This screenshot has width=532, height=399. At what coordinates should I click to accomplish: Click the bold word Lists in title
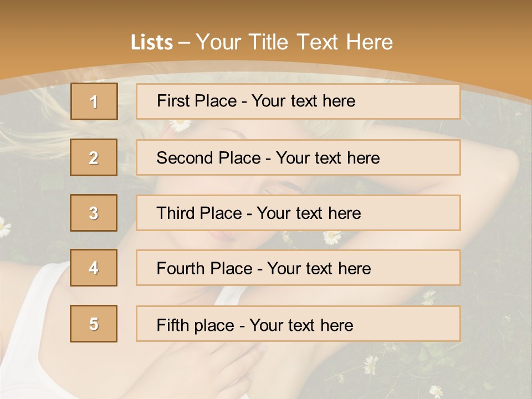pos(152,42)
